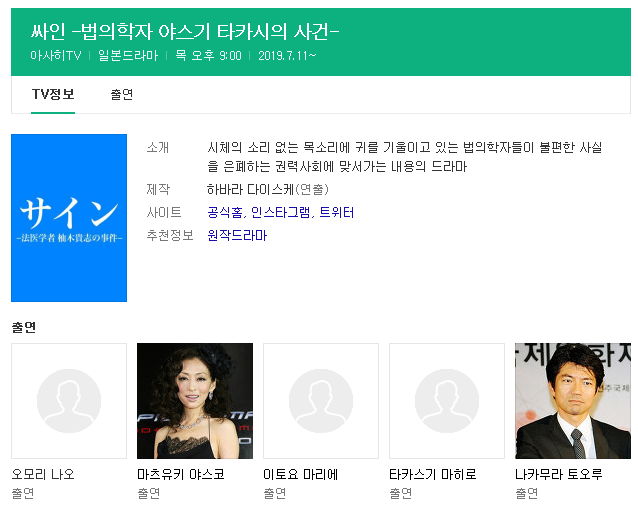Click the 추천정보 label

click(170, 235)
